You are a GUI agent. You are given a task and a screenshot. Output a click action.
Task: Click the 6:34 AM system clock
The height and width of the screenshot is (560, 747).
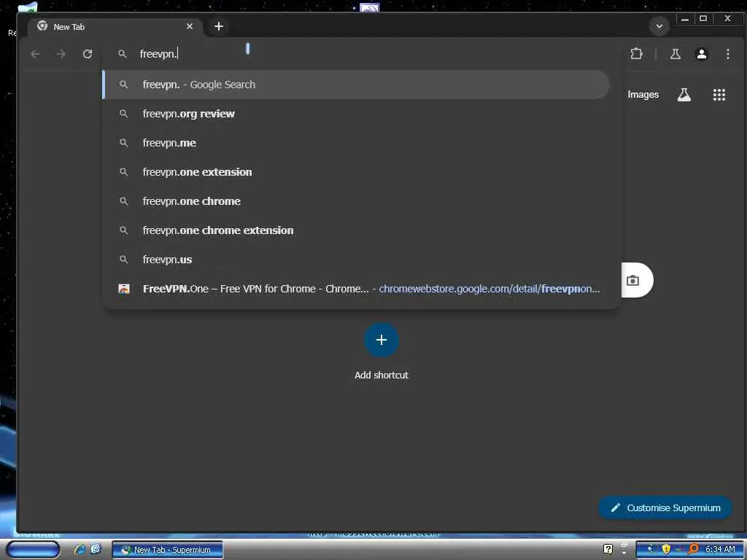720,550
